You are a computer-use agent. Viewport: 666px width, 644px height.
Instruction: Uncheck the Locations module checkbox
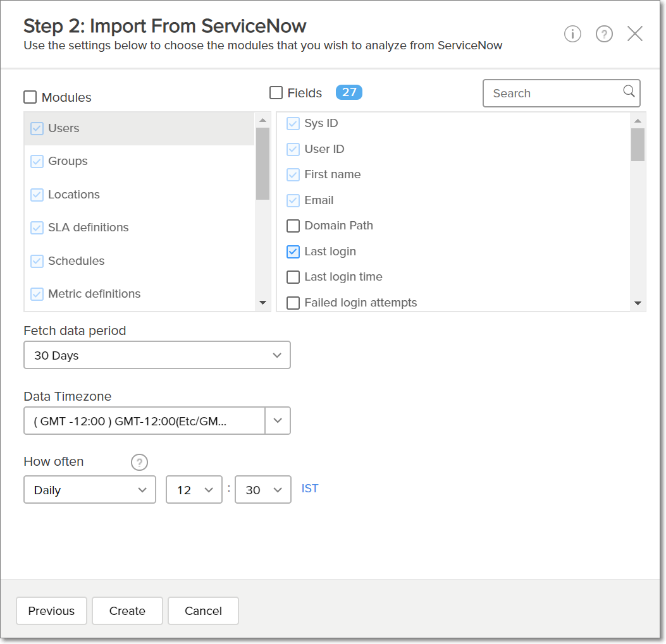37,195
